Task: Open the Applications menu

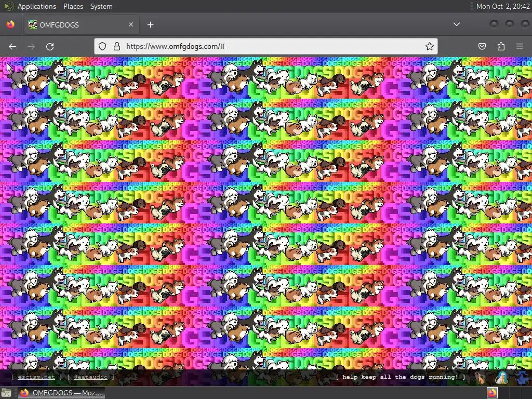Action: 37,6
